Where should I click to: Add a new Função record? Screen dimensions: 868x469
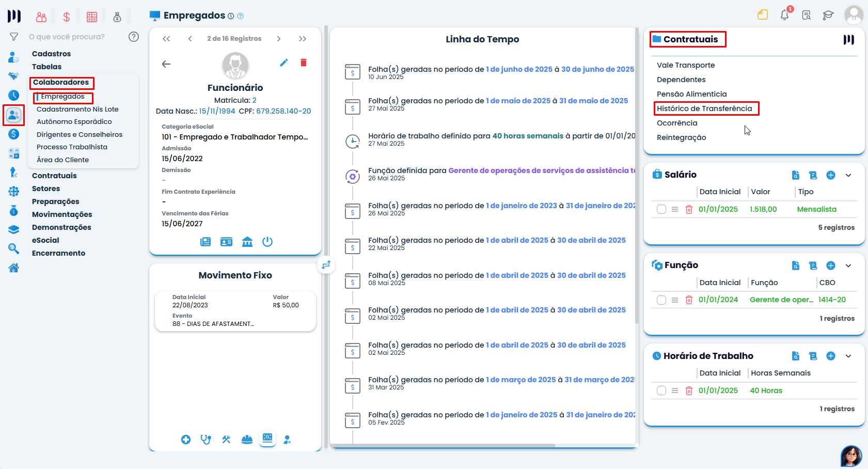pos(831,265)
